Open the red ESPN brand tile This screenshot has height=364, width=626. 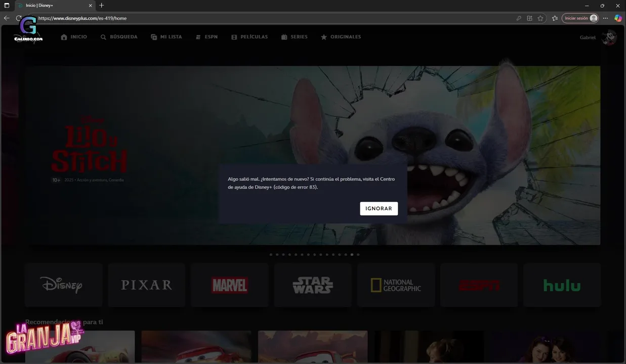point(479,285)
